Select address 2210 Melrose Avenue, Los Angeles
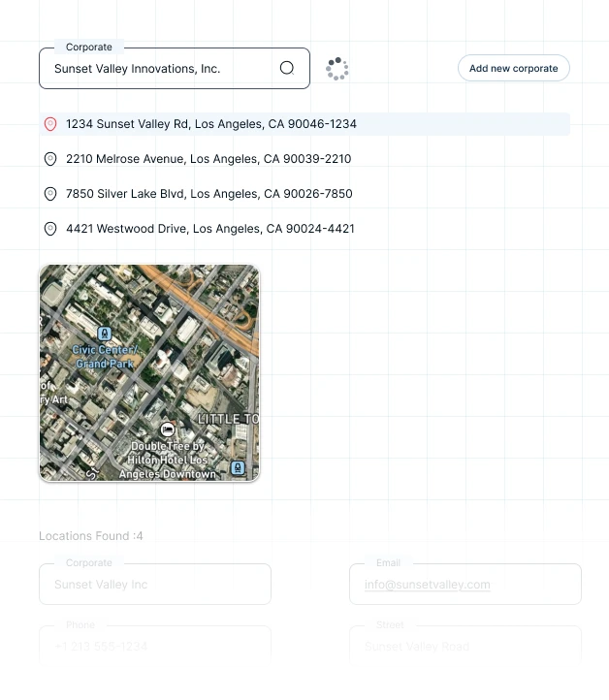Image resolution: width=609 pixels, height=700 pixels. [208, 159]
